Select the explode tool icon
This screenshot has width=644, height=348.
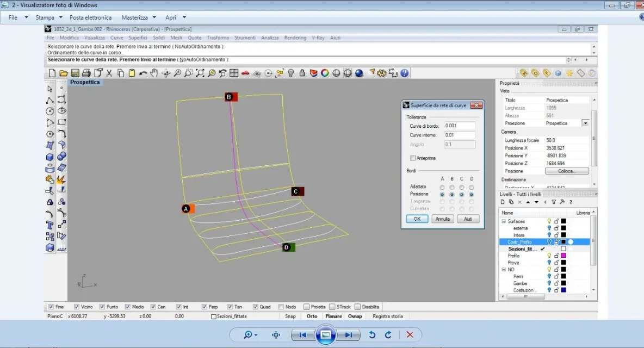(61, 179)
